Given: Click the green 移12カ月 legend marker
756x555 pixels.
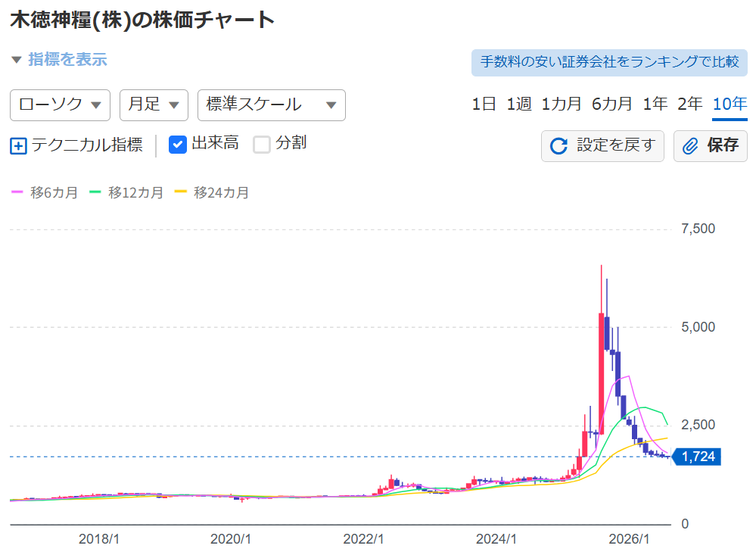Looking at the screenshot, I should (95, 192).
